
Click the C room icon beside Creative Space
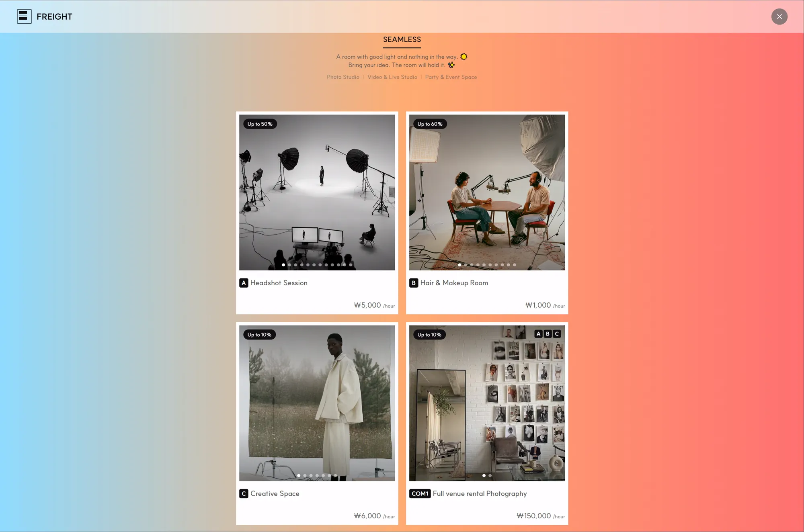244,493
